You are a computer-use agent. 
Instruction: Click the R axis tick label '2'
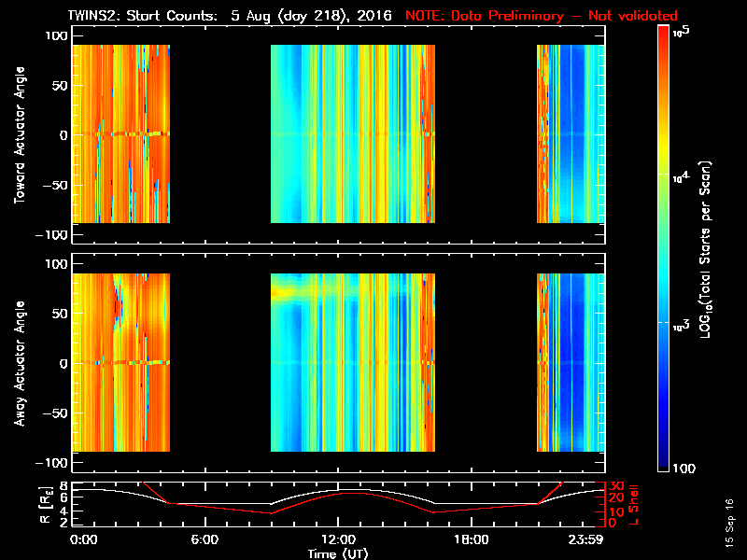pos(63,523)
